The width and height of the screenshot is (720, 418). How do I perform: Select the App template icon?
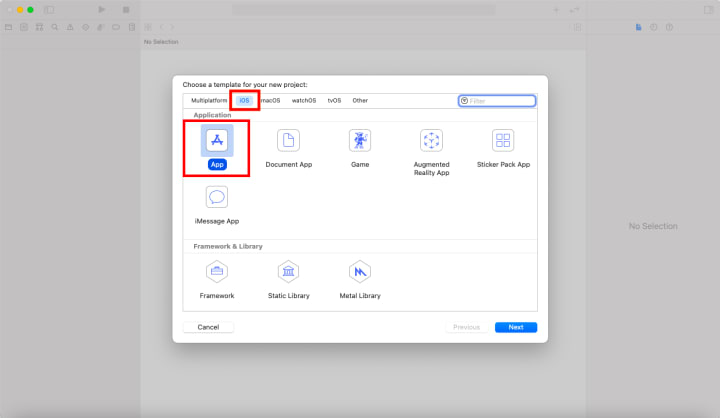point(217,140)
